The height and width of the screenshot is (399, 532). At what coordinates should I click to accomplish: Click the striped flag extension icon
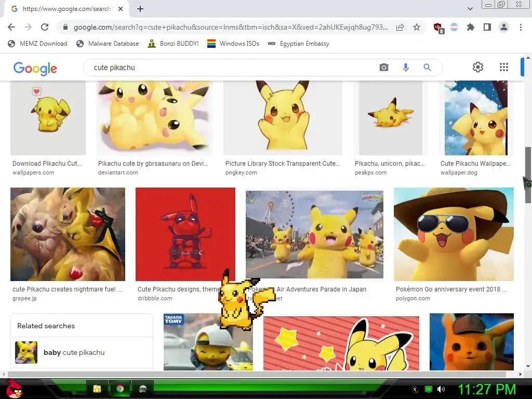[454, 27]
